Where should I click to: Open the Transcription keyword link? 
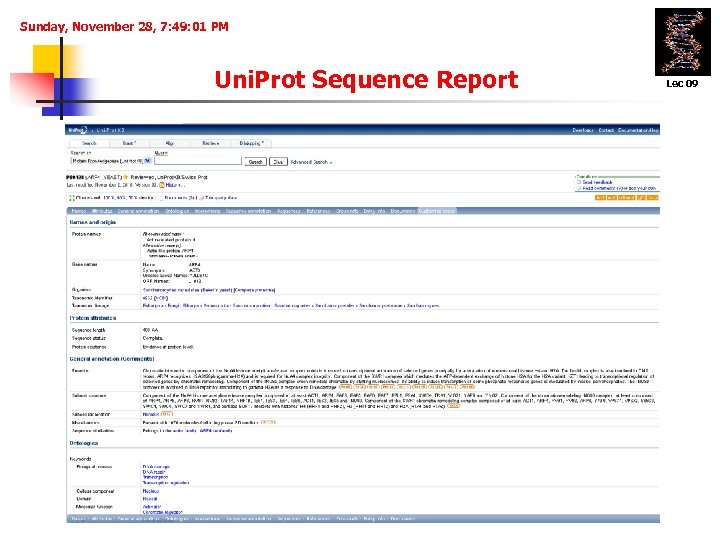click(x=155, y=478)
